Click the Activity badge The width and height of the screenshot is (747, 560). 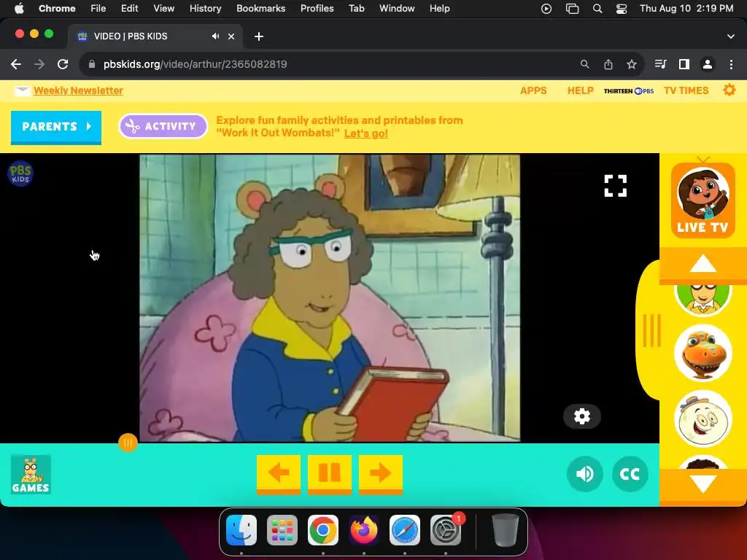163,126
